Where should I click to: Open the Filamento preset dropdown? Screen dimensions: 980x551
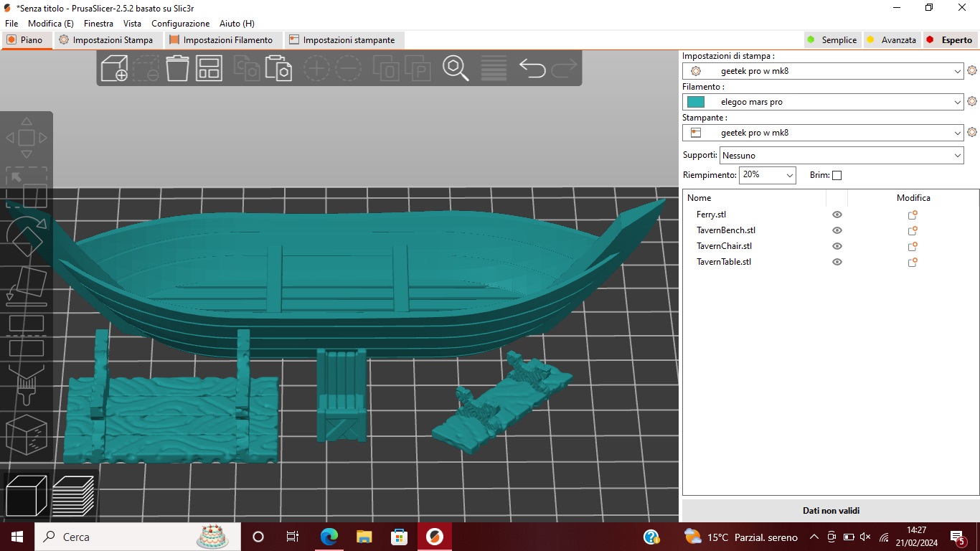[823, 102]
